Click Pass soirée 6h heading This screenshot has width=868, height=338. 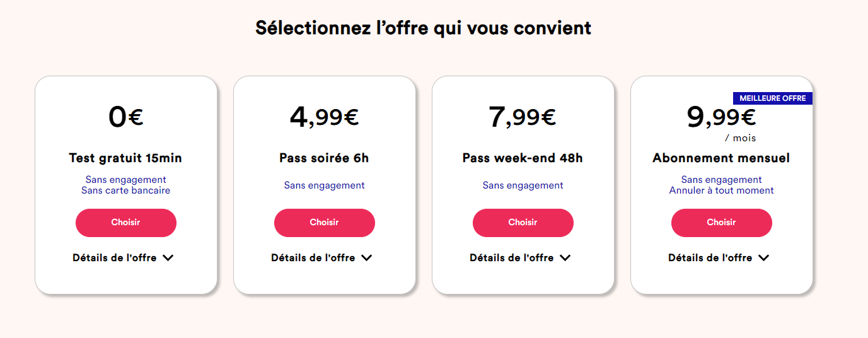click(x=324, y=158)
